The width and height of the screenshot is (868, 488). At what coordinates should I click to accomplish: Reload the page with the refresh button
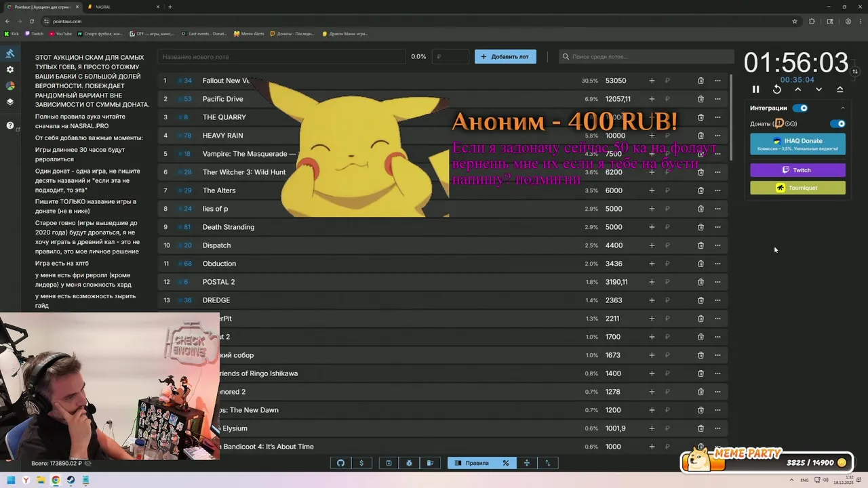click(x=31, y=21)
